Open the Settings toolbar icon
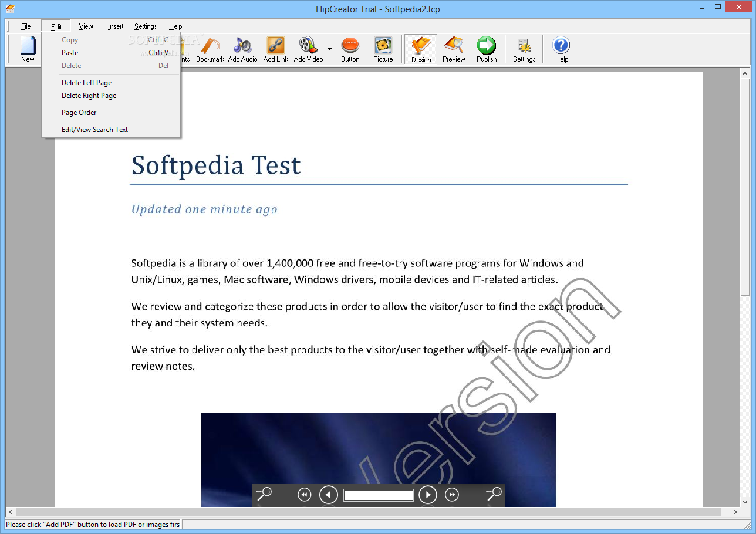 point(524,49)
